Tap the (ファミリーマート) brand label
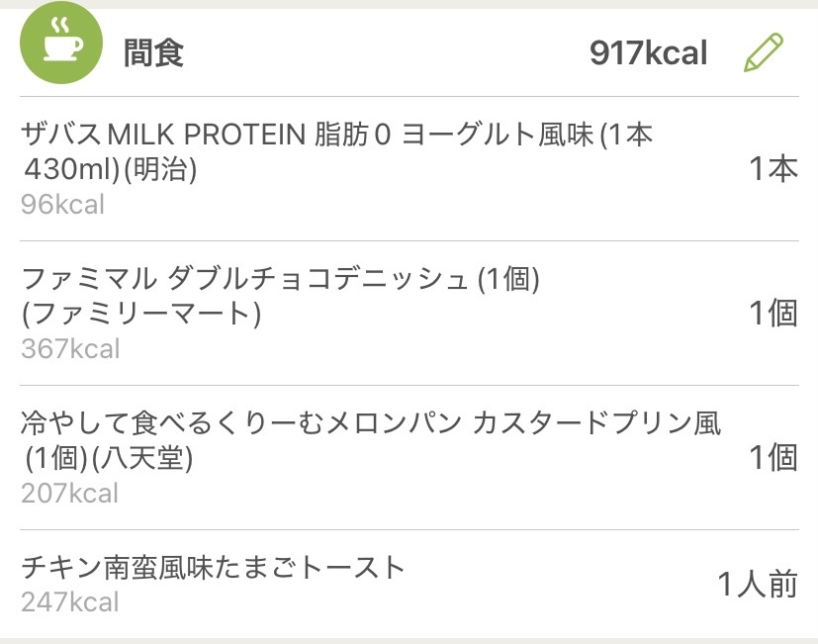The image size is (818, 644). [140, 315]
